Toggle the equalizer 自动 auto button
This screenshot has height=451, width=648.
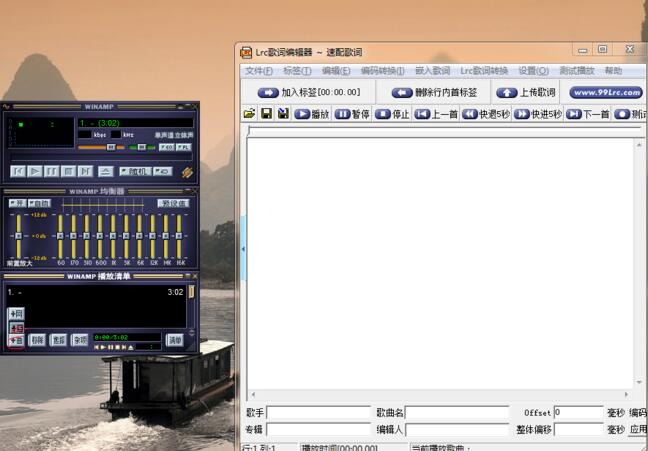tap(39, 203)
